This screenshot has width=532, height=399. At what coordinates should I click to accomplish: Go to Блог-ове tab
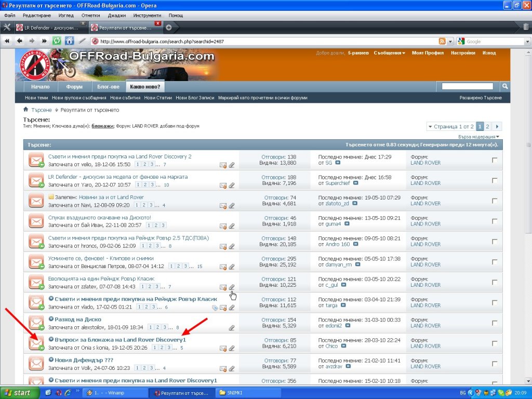[108, 87]
